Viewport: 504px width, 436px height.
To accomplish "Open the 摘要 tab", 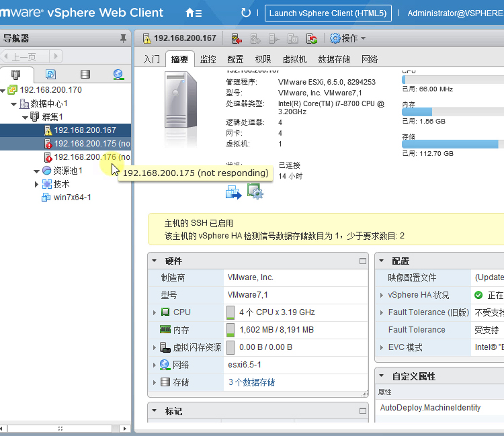I will (180, 59).
